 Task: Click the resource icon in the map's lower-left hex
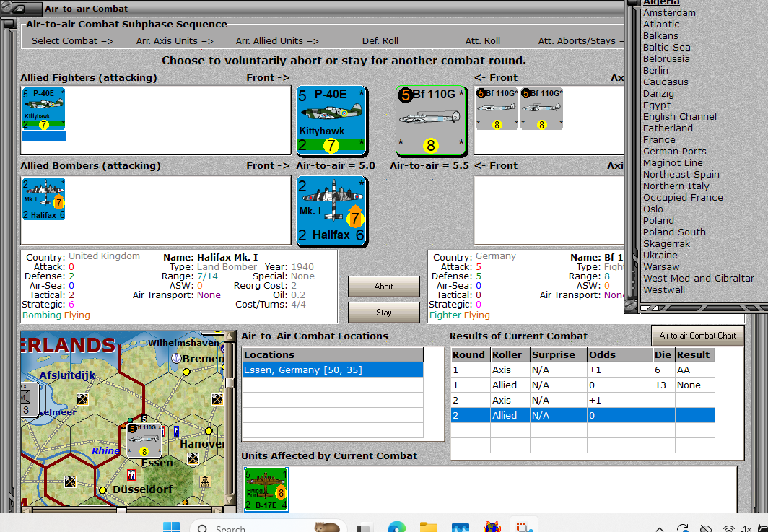tap(71, 481)
